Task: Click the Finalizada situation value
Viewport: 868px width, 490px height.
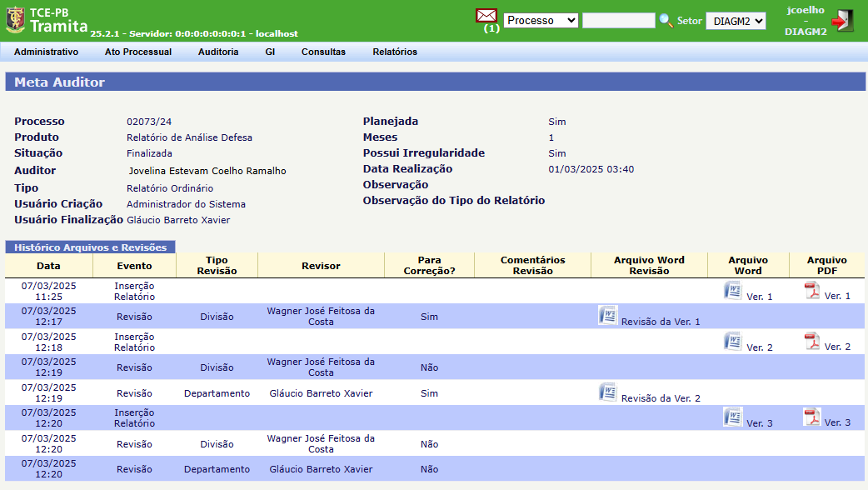Action: (x=149, y=153)
